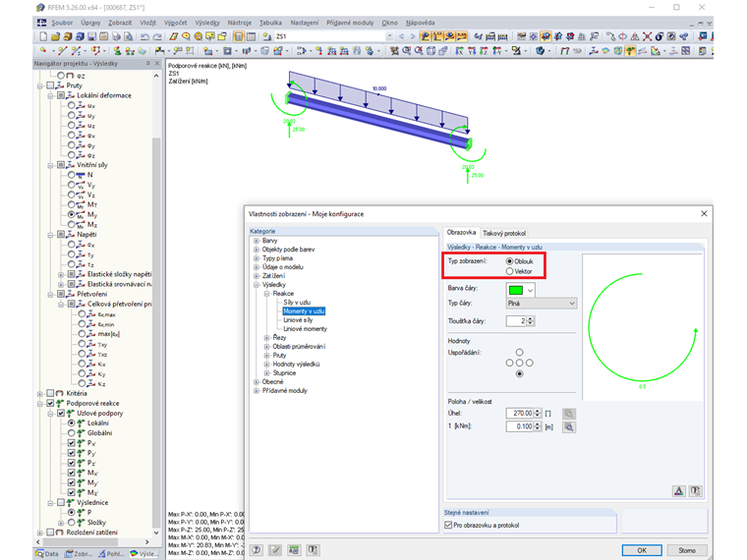Screen dimensions: 747x560
Task: Select Síly v uzlu tree item
Action: click(x=297, y=303)
